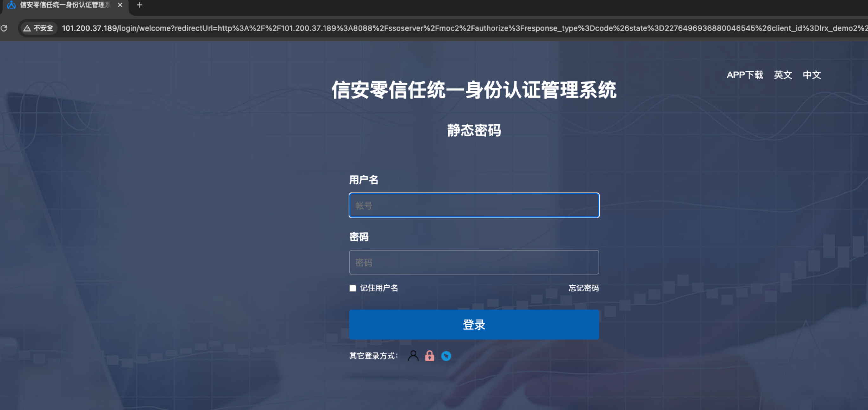
Task: Choose the person icon login method
Action: (413, 356)
